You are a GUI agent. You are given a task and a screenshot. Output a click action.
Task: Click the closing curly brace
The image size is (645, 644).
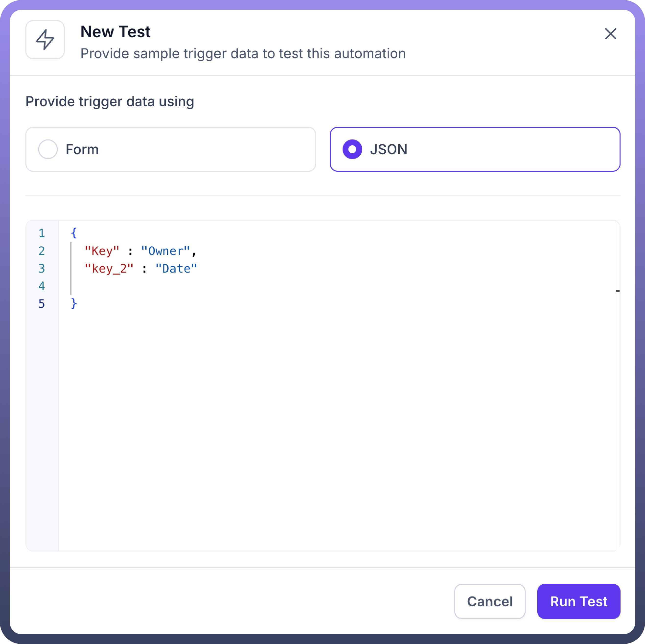(74, 303)
